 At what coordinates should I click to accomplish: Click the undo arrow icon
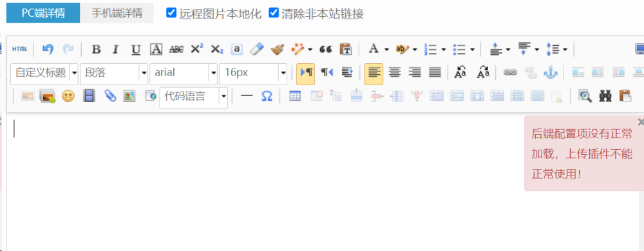click(48, 50)
